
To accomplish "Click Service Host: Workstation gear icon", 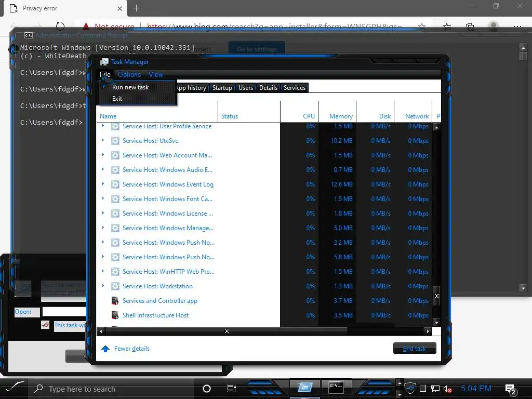I will point(115,286).
